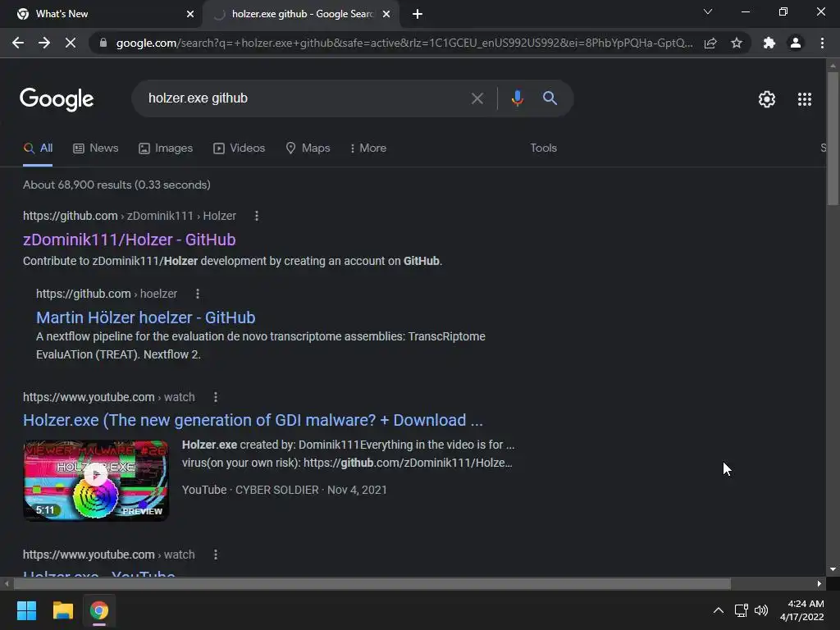
Task: Open the search Tools options
Action: pos(543,148)
